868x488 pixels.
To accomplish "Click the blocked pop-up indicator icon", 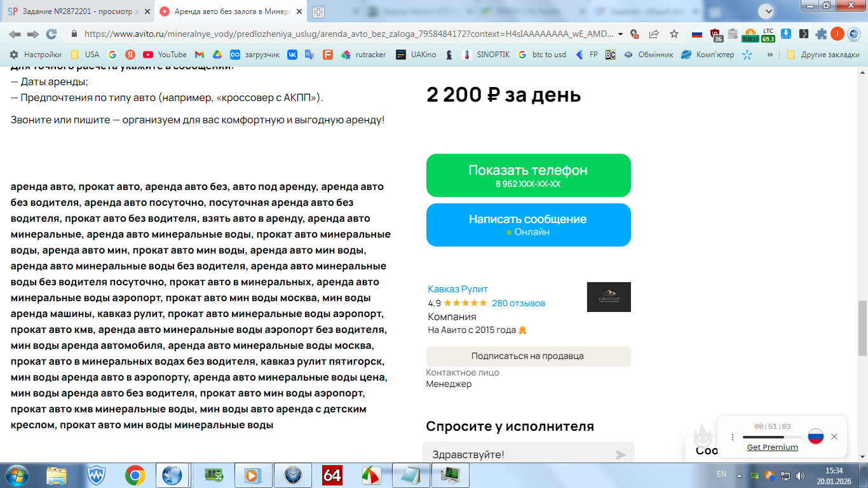I will tap(634, 34).
